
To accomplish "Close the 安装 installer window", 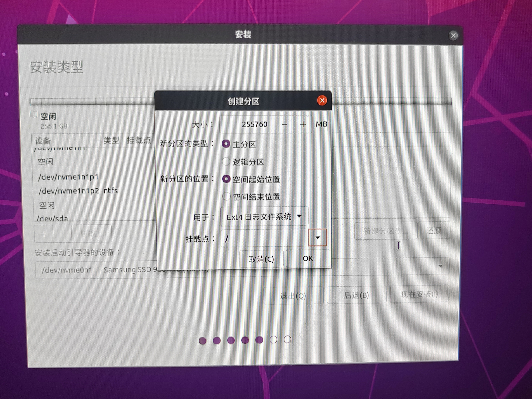I will [453, 36].
